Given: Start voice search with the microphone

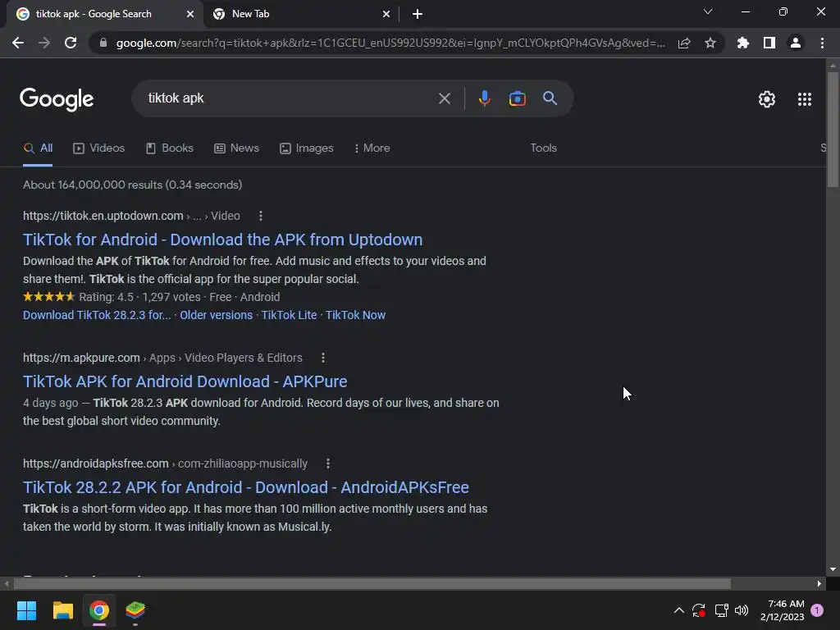Looking at the screenshot, I should [484, 98].
